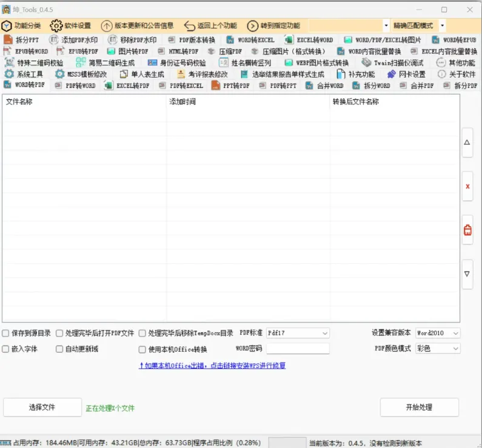Select the 拆分PPT tool
The image size is (482, 448).
click(x=21, y=39)
